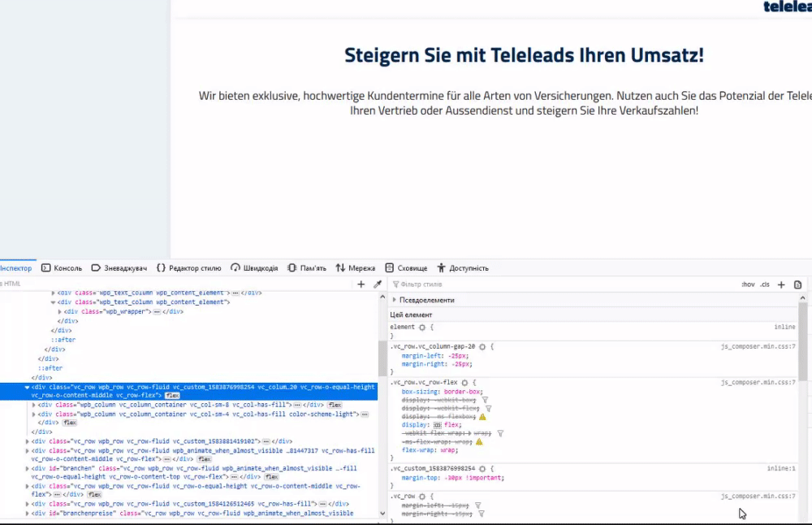Filter rules by overridden -webkit-flex-wrap property
The width and height of the screenshot is (812, 525).
click(x=500, y=433)
